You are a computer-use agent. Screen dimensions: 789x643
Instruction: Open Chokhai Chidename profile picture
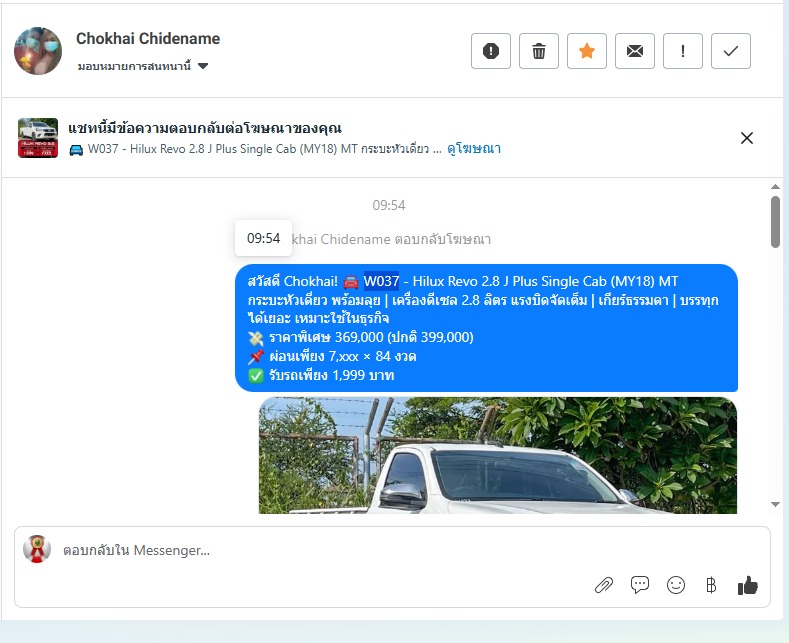[38, 51]
